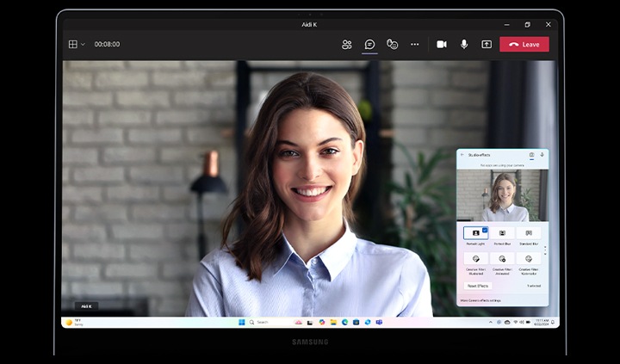Enable the Standard Blur effect
620x364 pixels.
tap(529, 232)
